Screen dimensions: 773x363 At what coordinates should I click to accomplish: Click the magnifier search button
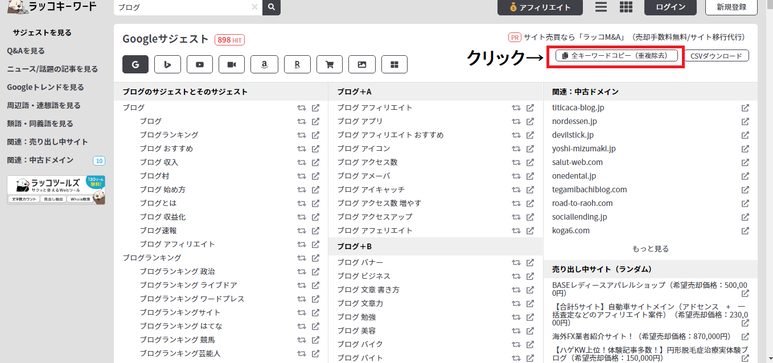[x=272, y=7]
